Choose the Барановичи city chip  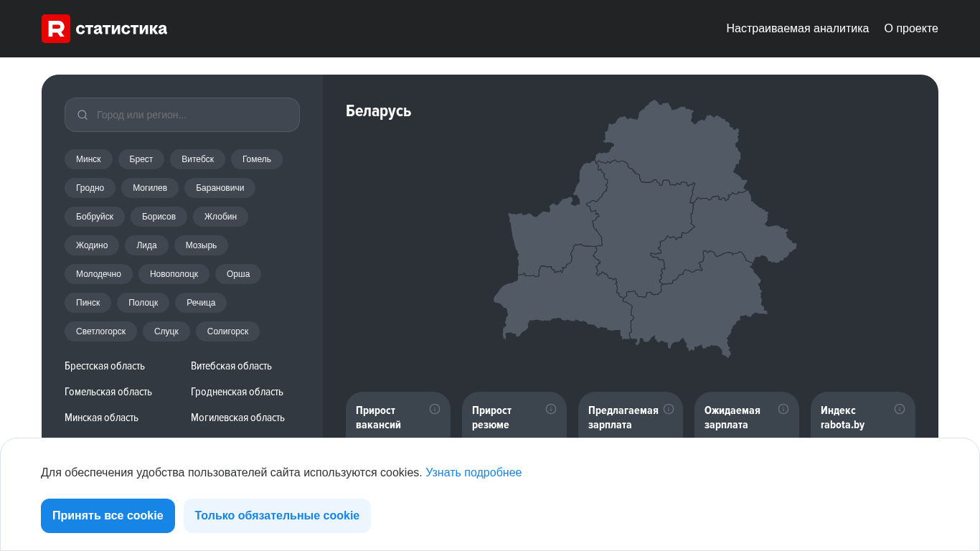(220, 188)
